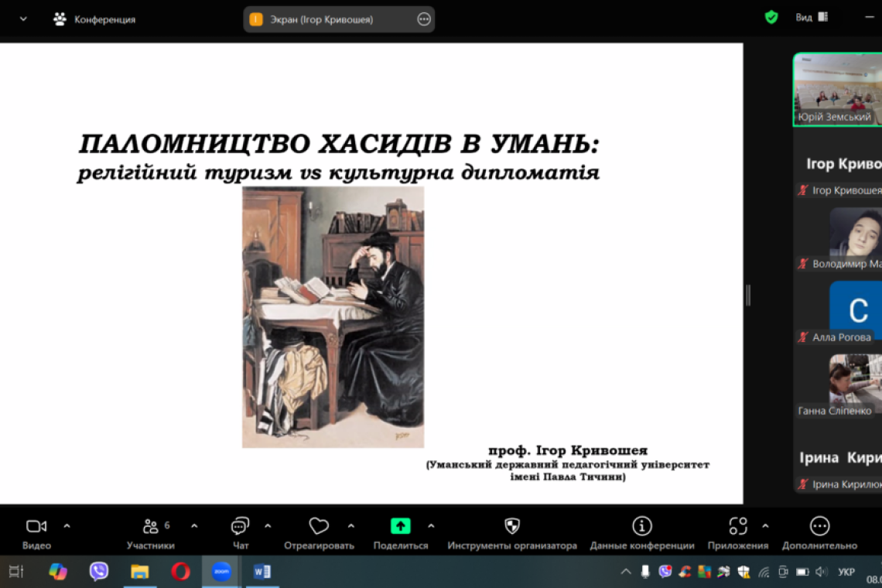Click the Viber icon in system tray
This screenshot has width=882, height=588.
[x=665, y=572]
